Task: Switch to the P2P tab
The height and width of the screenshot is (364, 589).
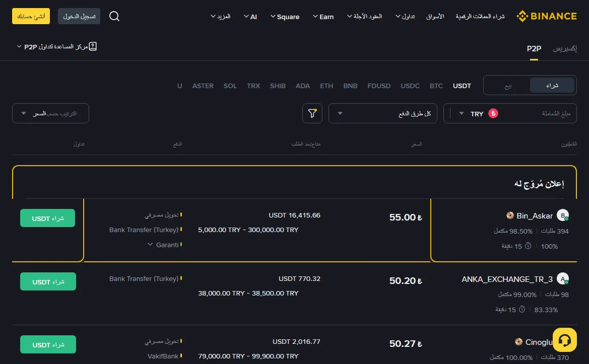Action: click(534, 48)
